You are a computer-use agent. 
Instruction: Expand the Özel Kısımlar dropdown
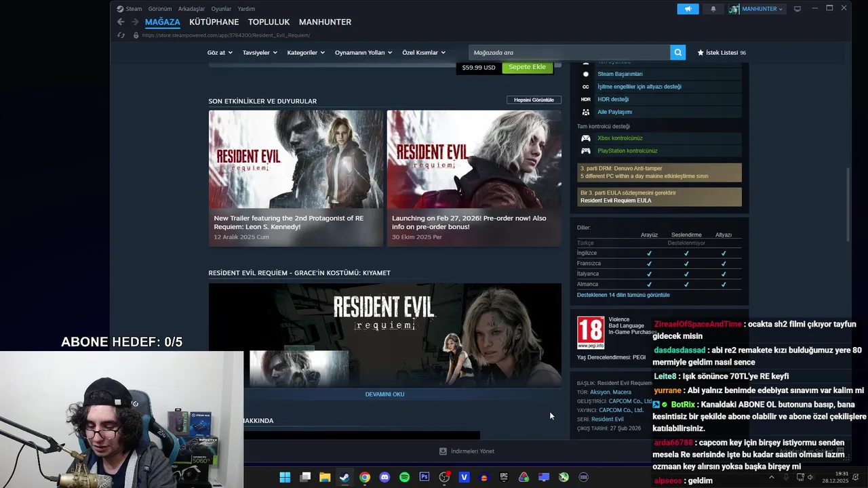click(x=424, y=52)
